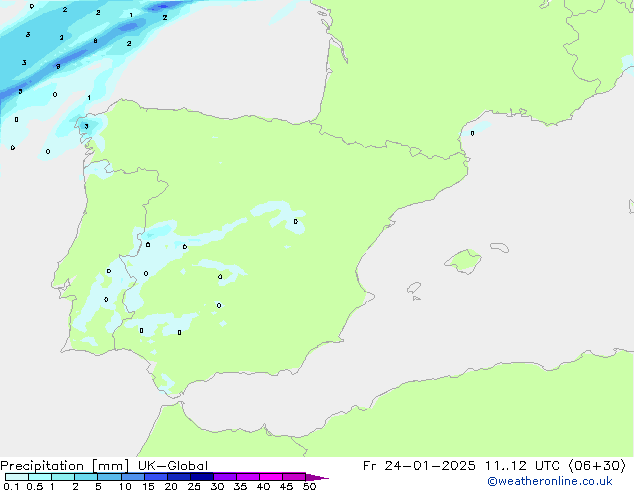Click the legend label '0.1'
The height and width of the screenshot is (490, 634).
[11, 486]
